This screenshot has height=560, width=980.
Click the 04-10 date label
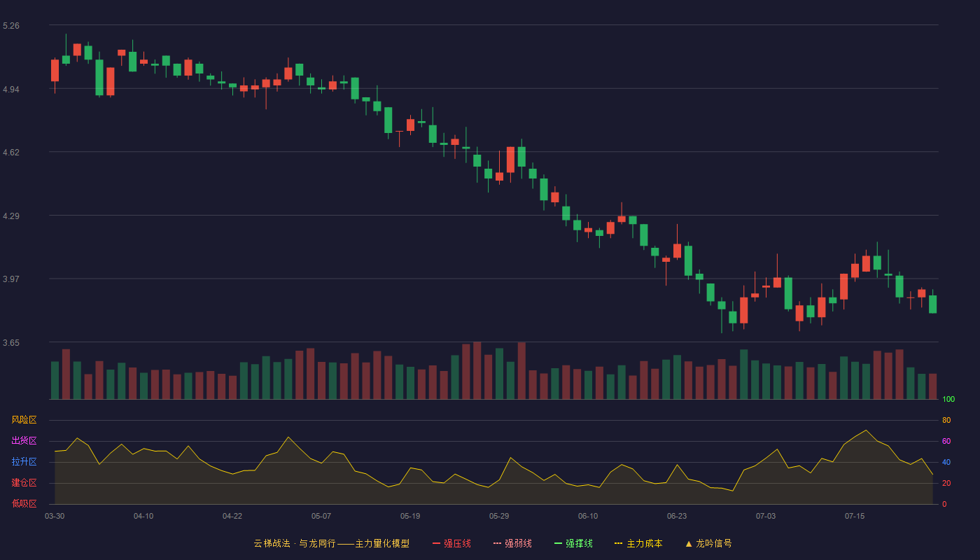(x=143, y=516)
